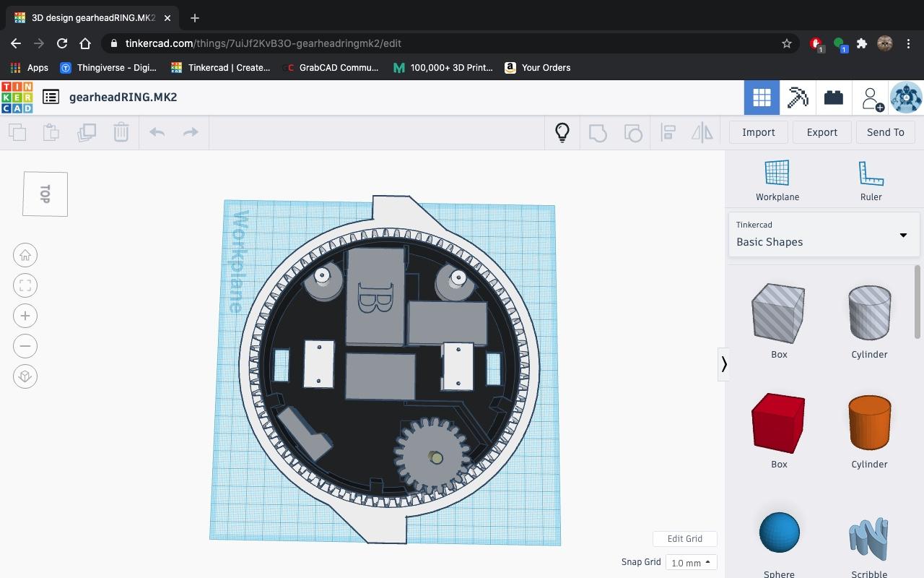Open the Snap Grid 1.0 mm dropdown
Viewport: 924px width, 578px height.
(x=691, y=562)
